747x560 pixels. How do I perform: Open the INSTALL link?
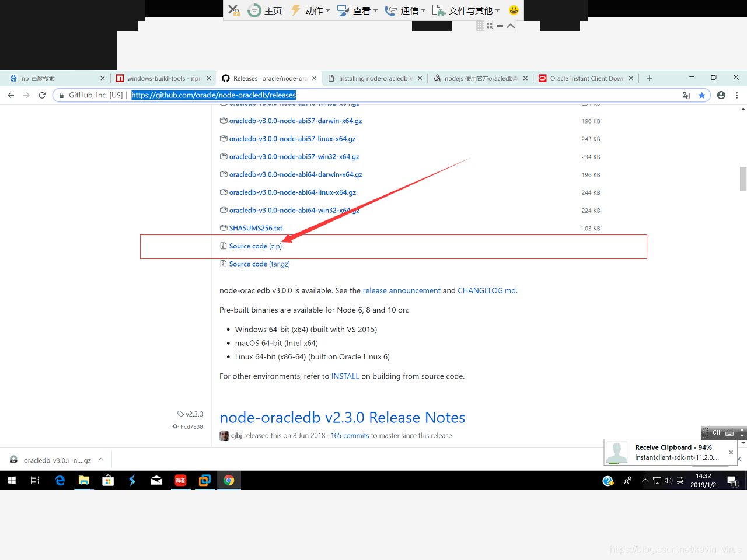[345, 376]
